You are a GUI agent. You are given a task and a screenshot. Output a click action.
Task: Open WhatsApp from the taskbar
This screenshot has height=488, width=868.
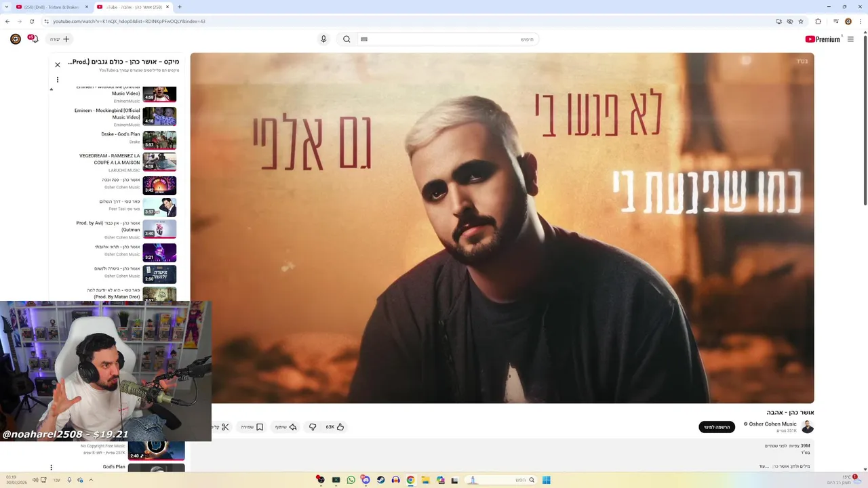(351, 480)
